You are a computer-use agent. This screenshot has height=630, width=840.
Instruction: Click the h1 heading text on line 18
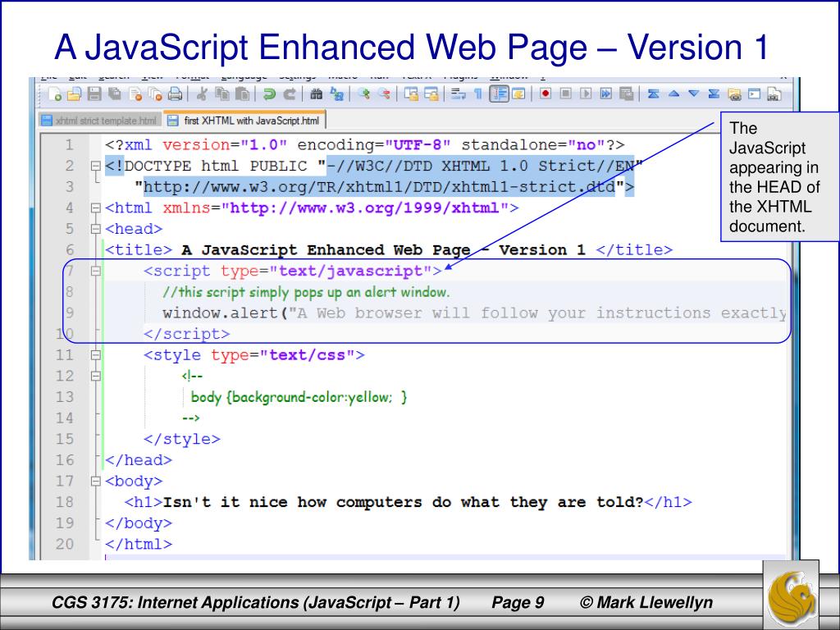coord(403,503)
